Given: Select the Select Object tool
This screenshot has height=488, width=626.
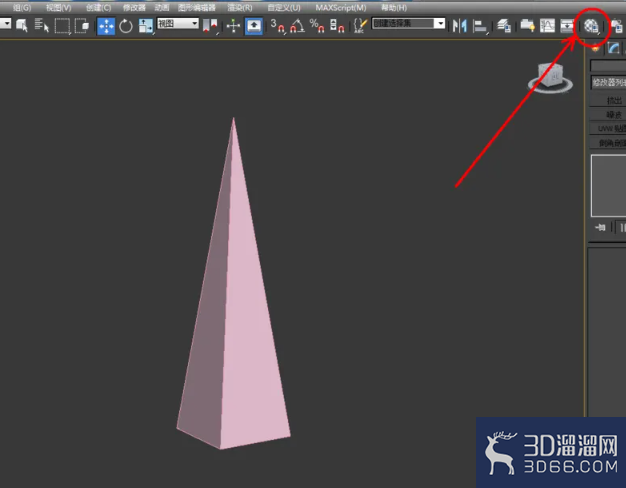Looking at the screenshot, I should coord(22,26).
